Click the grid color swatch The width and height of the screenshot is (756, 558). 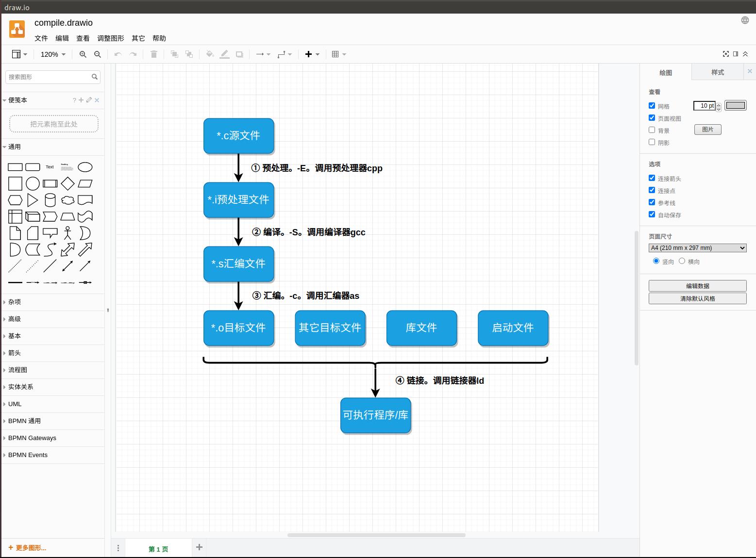(735, 105)
